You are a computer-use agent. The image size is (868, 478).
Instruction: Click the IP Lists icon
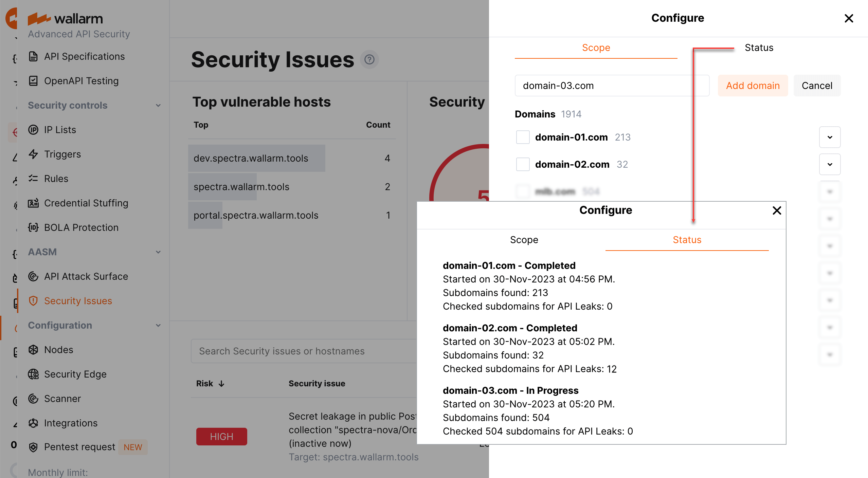33,130
